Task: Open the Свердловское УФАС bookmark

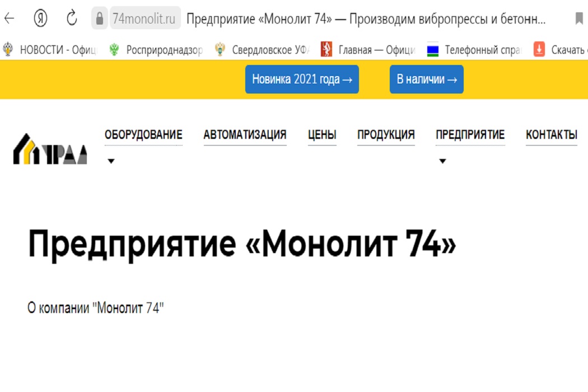Action: point(263,50)
